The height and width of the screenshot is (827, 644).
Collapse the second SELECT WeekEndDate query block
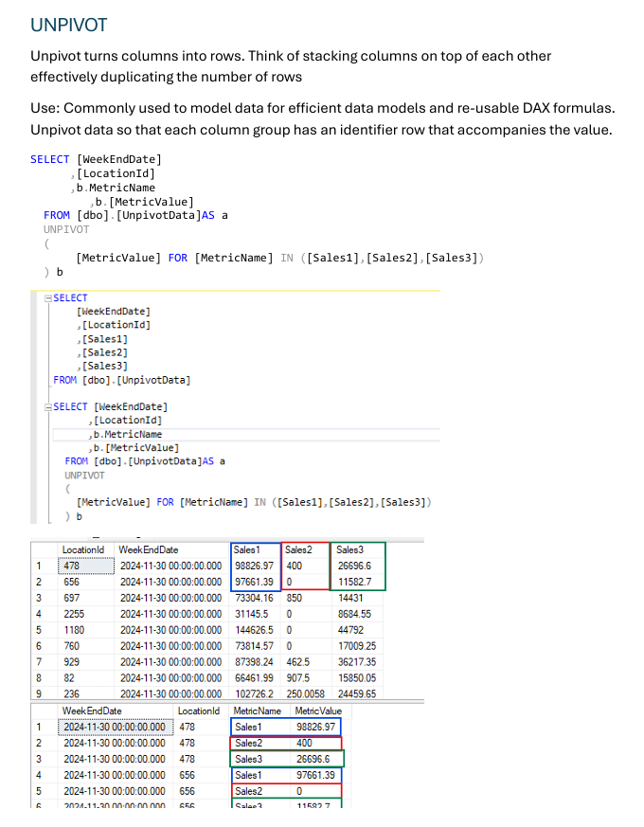(x=48, y=407)
